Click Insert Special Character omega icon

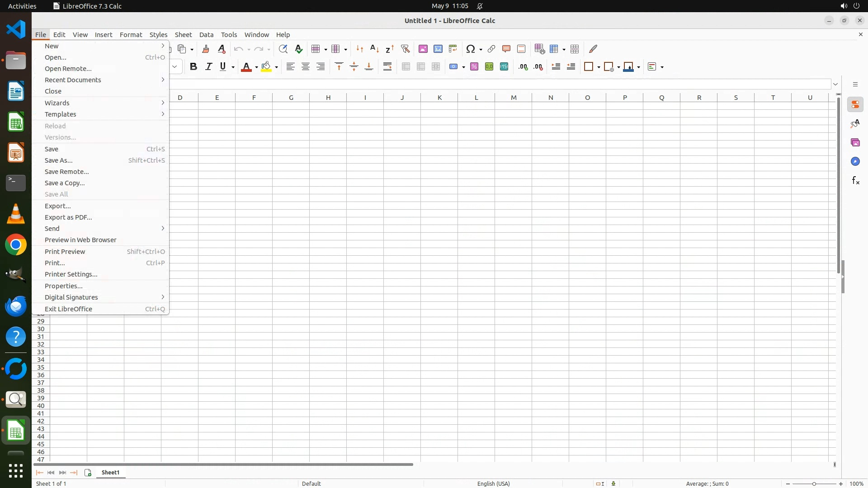pos(471,49)
